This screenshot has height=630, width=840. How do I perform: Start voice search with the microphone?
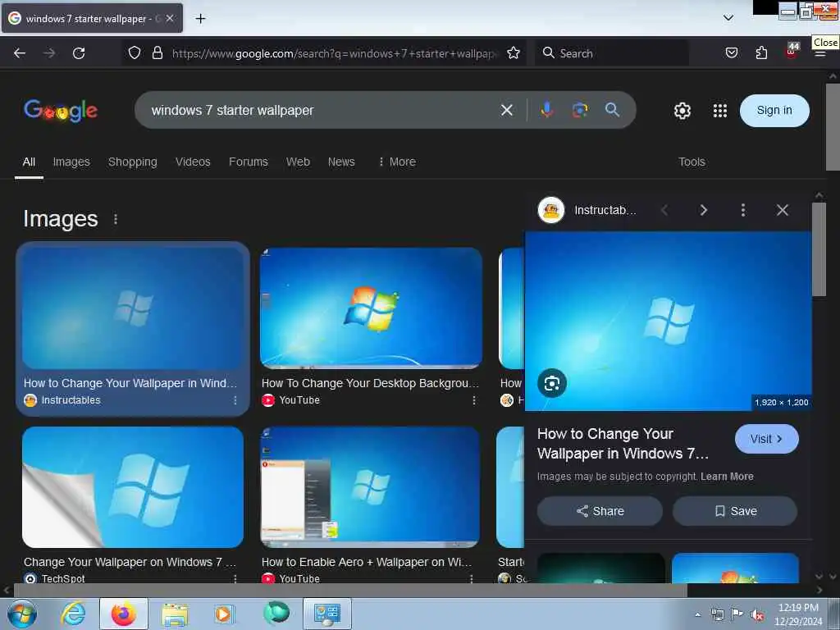(546, 110)
